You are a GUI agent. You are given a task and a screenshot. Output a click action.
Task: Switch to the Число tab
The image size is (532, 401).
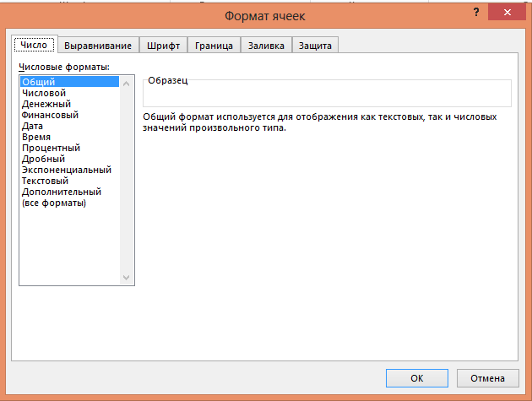point(35,45)
